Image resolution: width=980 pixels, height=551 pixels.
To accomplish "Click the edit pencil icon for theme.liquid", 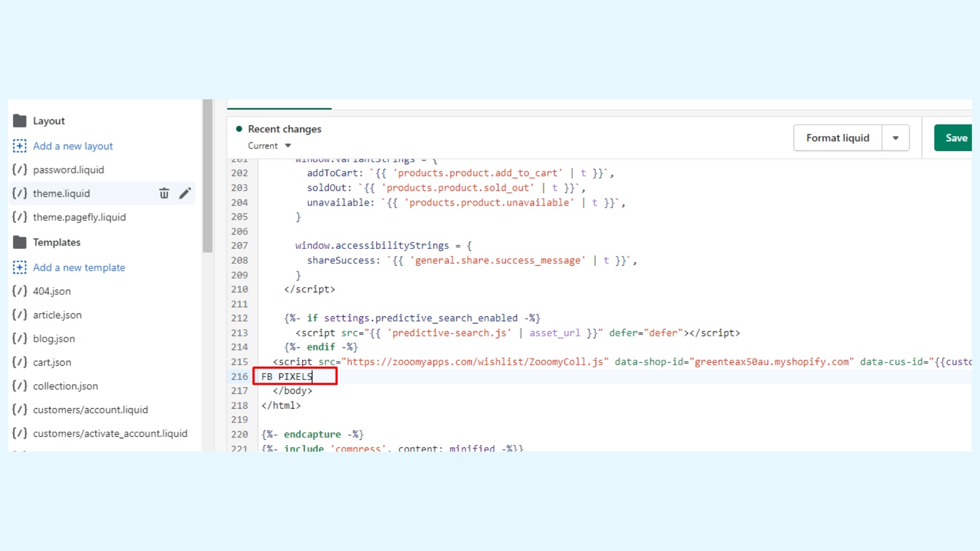I will [x=185, y=193].
